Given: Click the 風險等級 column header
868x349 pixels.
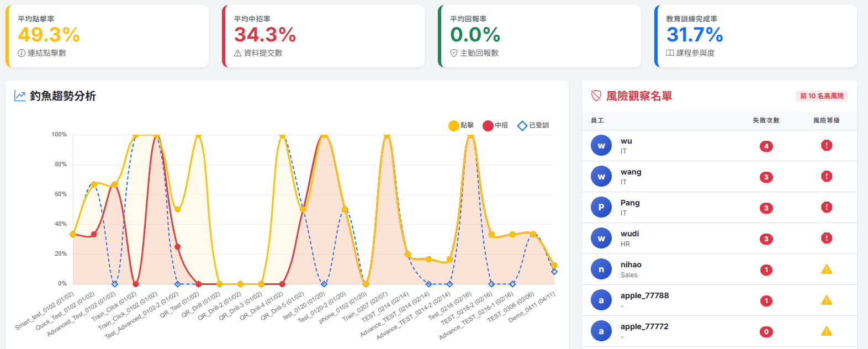Looking at the screenshot, I should [x=827, y=120].
